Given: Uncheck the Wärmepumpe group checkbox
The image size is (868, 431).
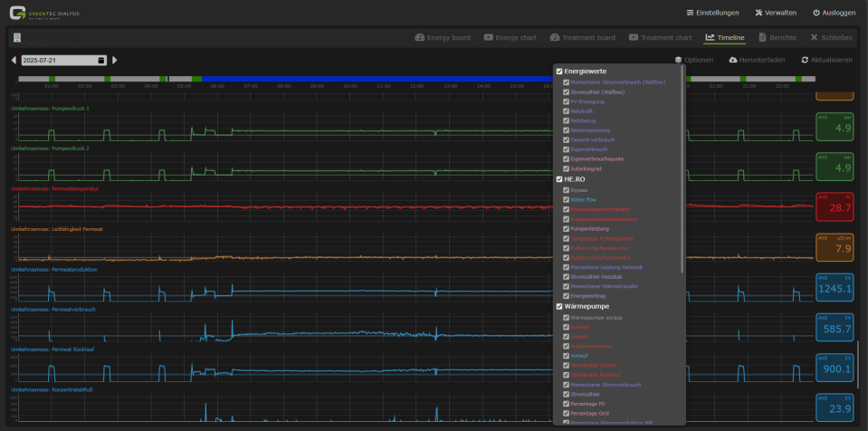Looking at the screenshot, I should point(558,306).
